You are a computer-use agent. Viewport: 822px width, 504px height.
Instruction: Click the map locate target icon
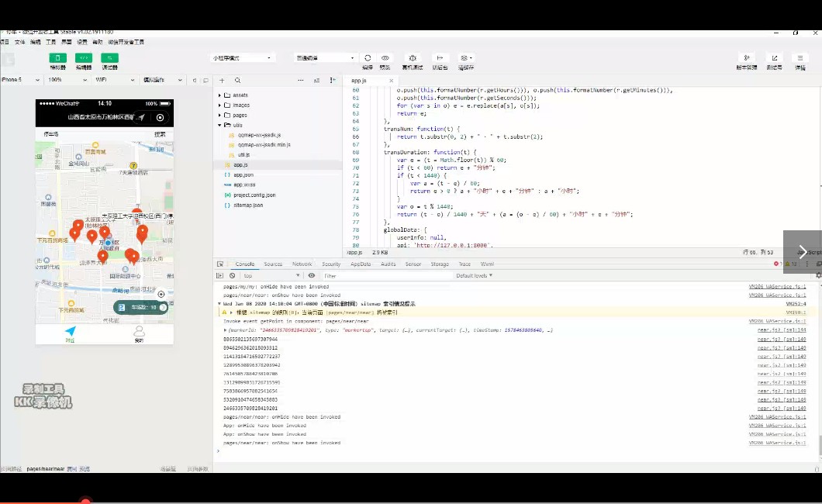(x=161, y=295)
